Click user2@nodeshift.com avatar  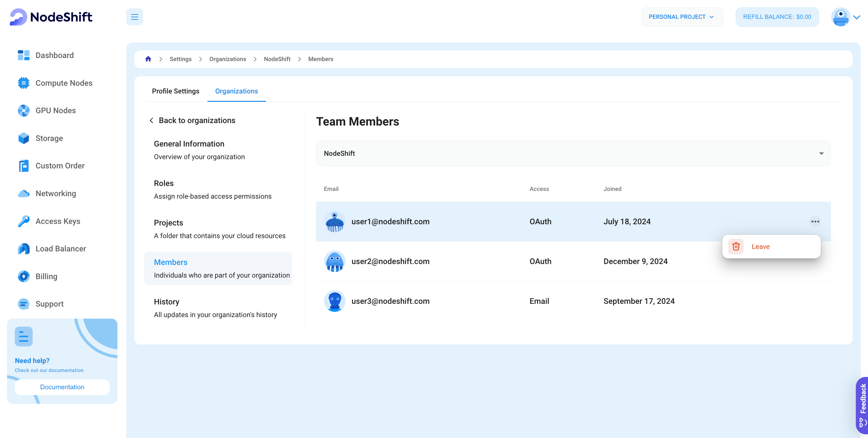coord(335,261)
